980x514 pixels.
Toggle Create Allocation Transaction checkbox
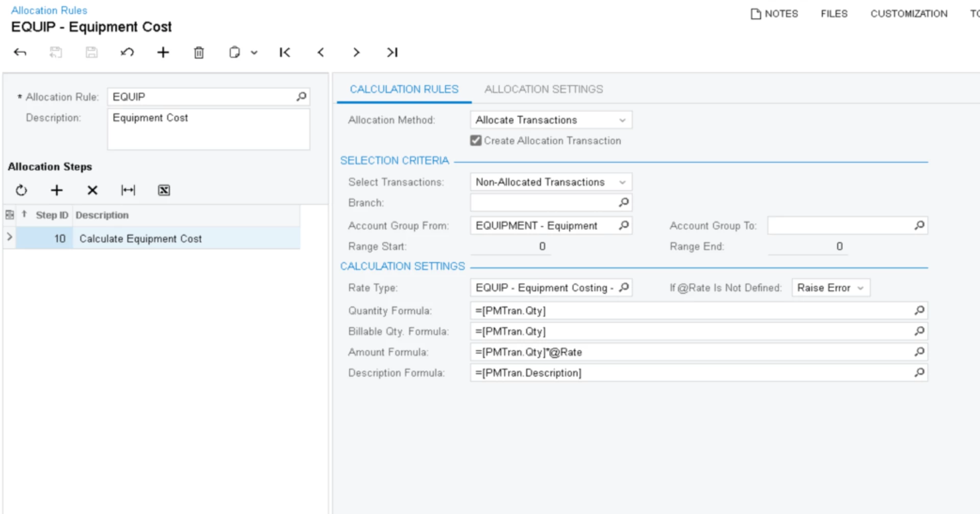point(476,140)
